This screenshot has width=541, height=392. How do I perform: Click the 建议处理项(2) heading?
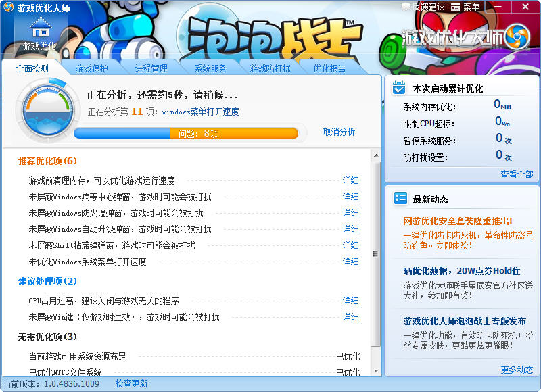pos(47,281)
